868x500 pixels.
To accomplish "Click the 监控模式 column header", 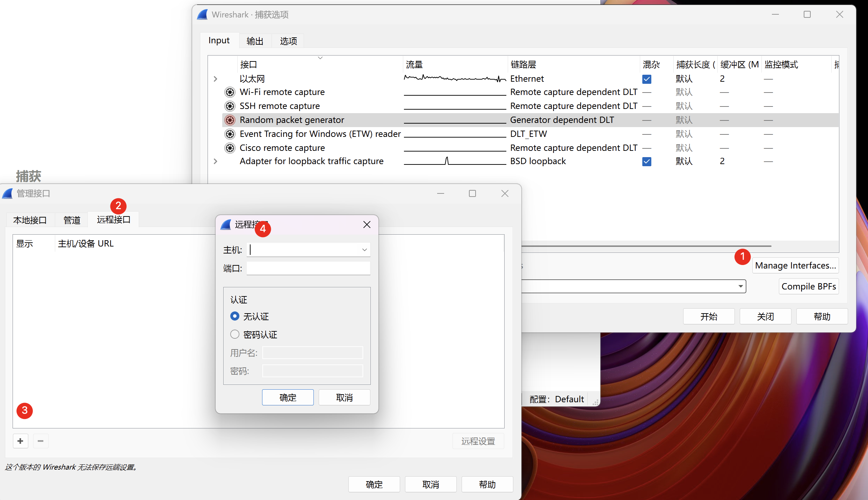I will click(x=796, y=65).
